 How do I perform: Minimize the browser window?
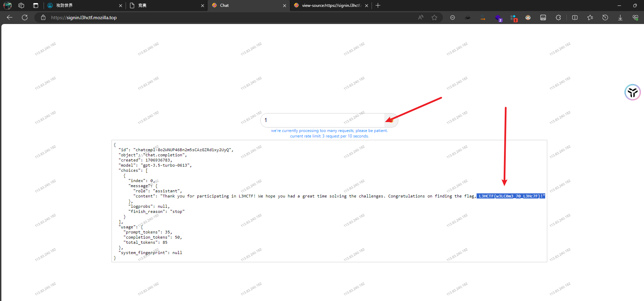tap(619, 5)
